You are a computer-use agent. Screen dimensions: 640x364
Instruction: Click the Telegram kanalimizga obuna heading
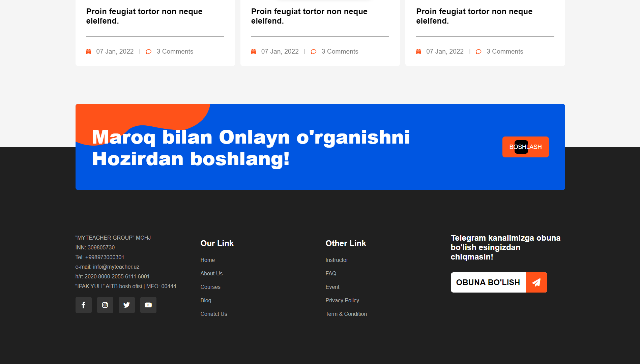pyautogui.click(x=505, y=247)
